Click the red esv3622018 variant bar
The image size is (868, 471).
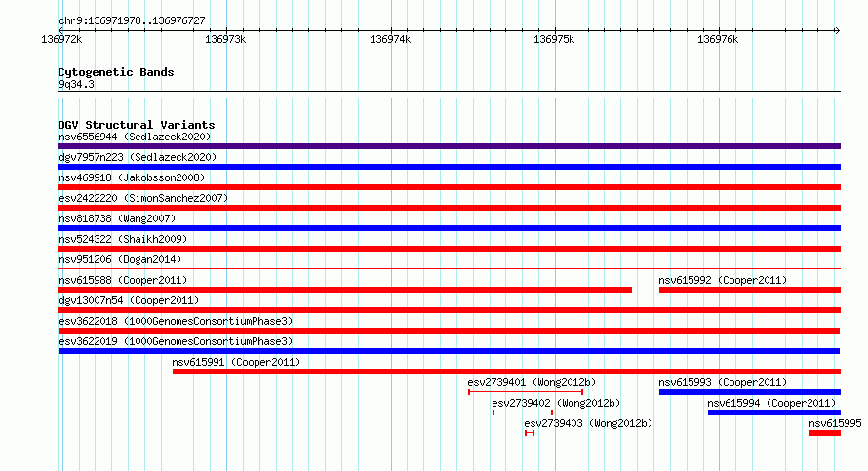(x=449, y=331)
